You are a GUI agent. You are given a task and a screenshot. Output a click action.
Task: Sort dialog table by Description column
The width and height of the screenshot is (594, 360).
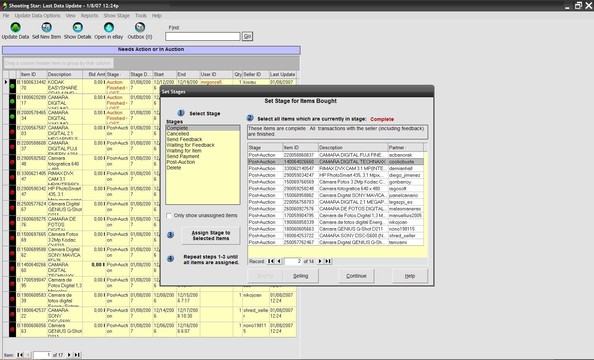(352, 147)
